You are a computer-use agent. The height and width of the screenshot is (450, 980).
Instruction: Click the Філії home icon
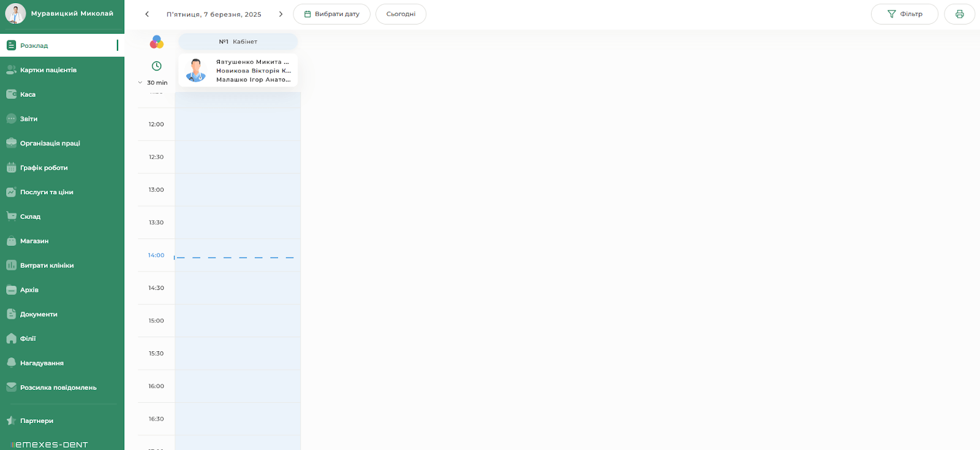click(11, 338)
